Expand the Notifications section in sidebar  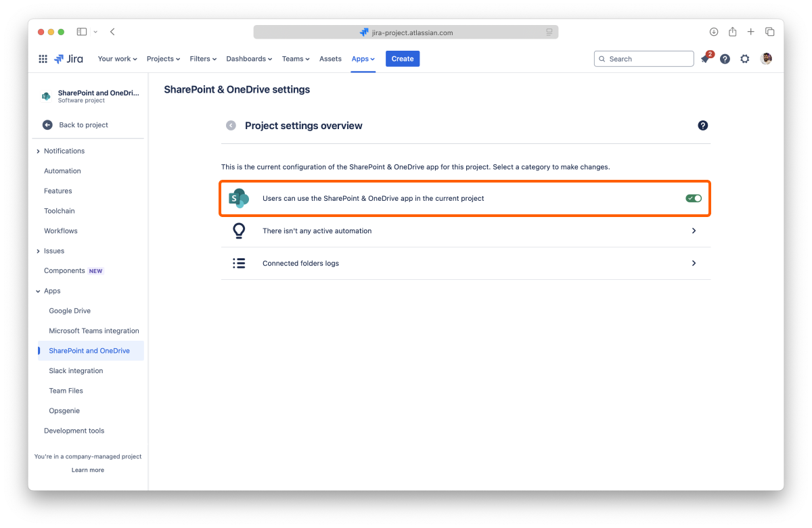click(38, 151)
